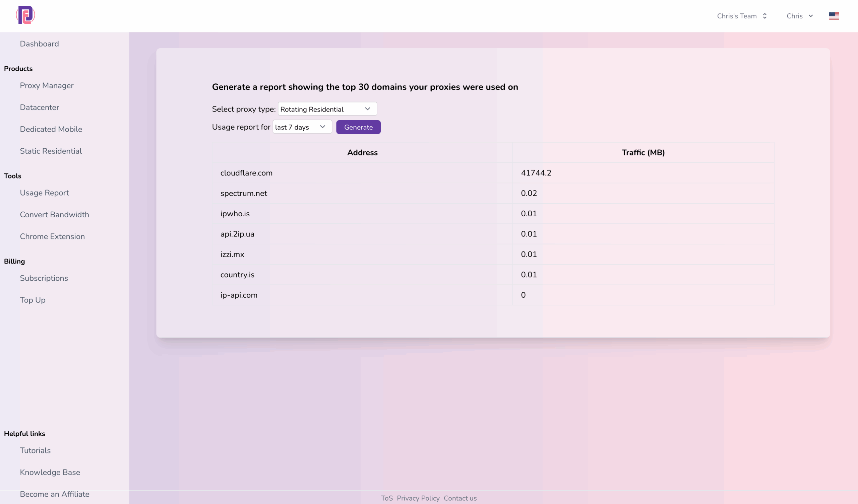858x504 pixels.
Task: Click the Generate button
Action: [358, 127]
